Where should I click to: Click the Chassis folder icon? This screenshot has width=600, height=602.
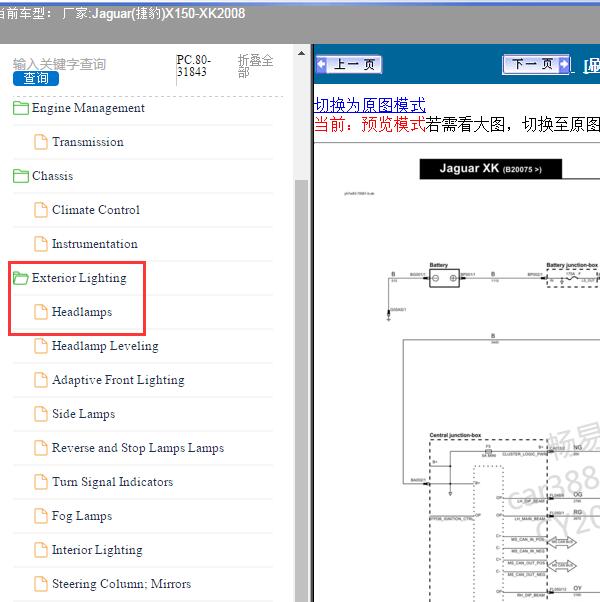coord(21,176)
